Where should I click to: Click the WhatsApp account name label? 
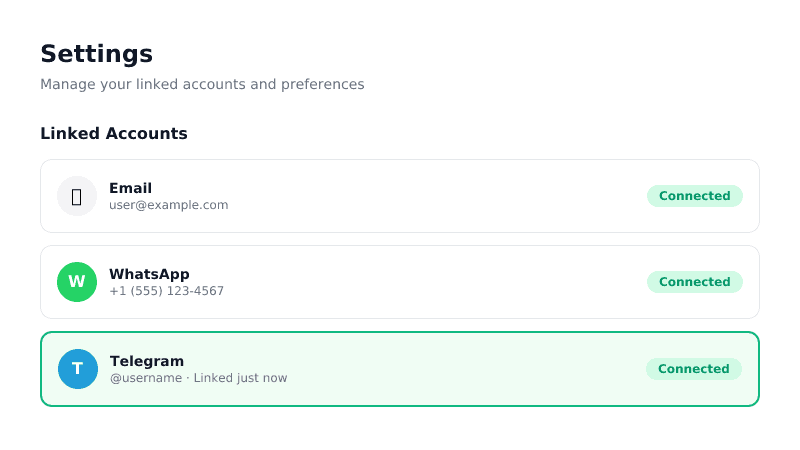[149, 274]
